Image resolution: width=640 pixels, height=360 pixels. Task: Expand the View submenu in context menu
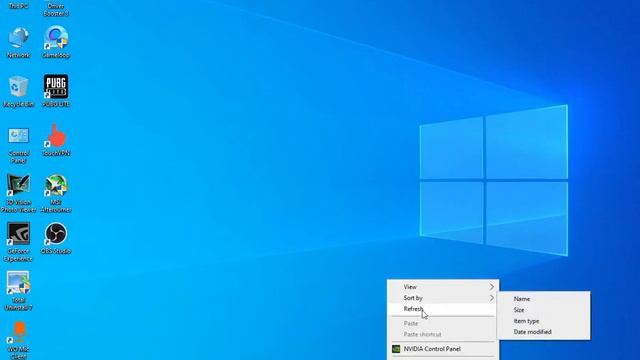tap(443, 287)
